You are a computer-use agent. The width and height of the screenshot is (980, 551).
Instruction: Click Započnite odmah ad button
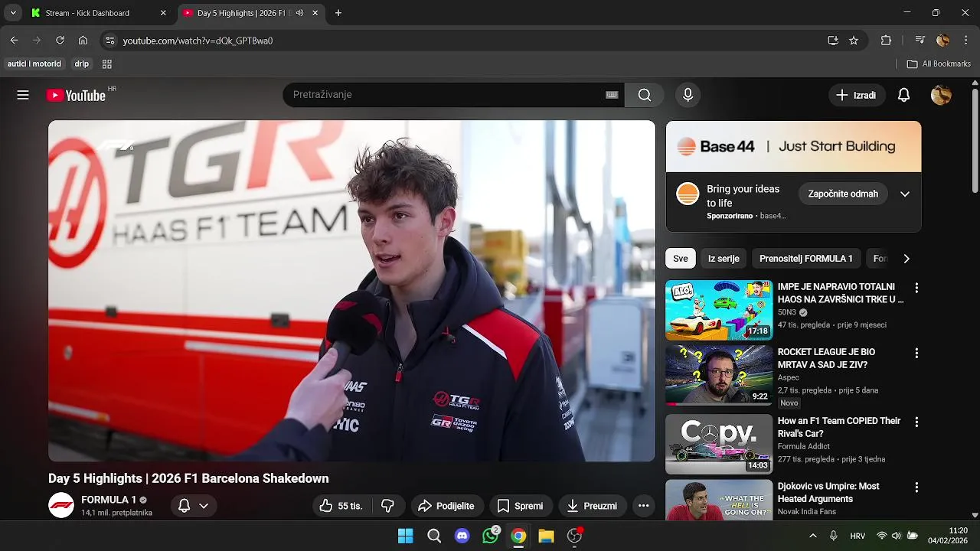pos(843,194)
